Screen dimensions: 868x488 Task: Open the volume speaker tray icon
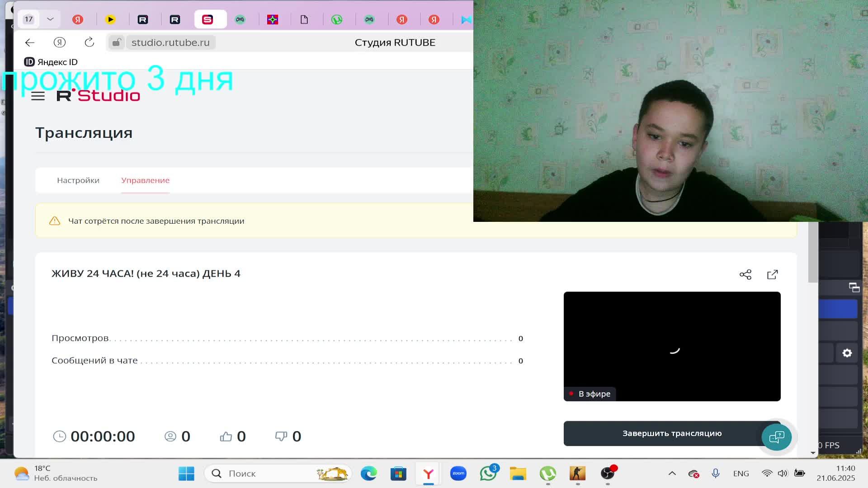[x=783, y=474]
